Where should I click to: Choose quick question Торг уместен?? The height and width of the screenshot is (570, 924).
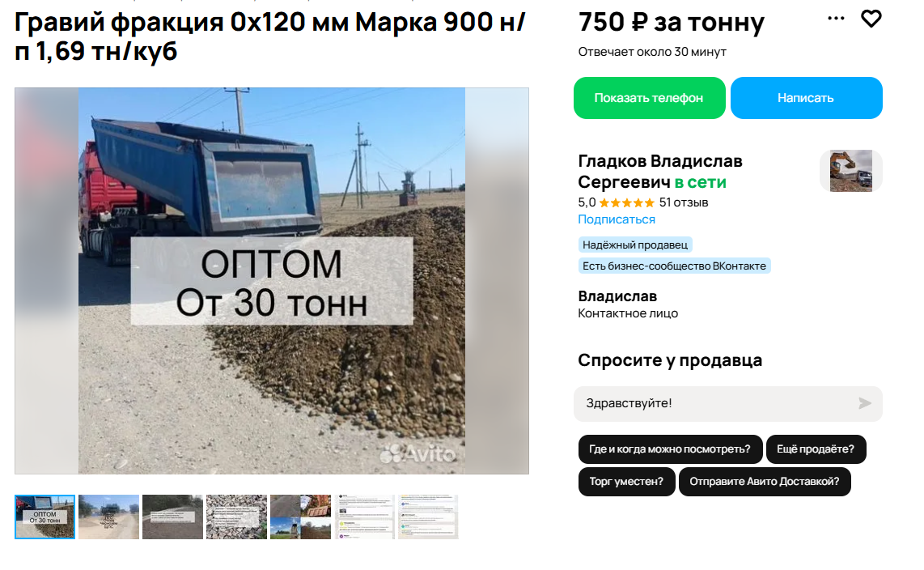pyautogui.click(x=626, y=482)
